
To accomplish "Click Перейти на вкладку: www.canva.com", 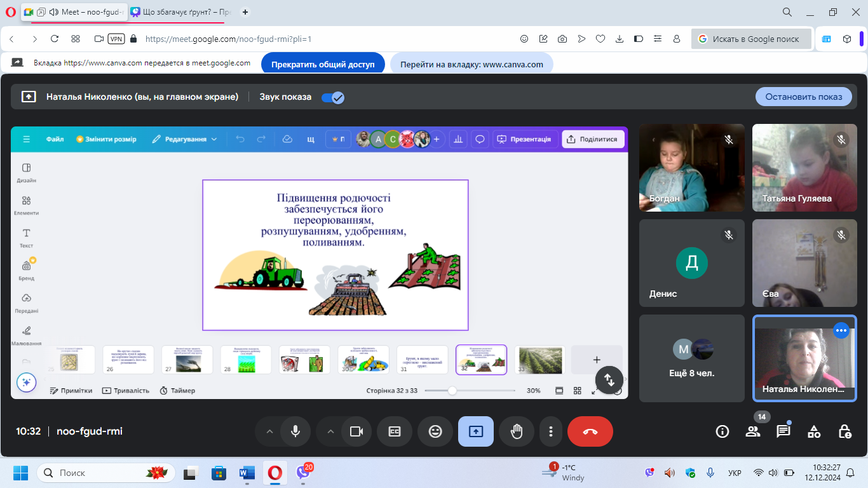I will (471, 64).
